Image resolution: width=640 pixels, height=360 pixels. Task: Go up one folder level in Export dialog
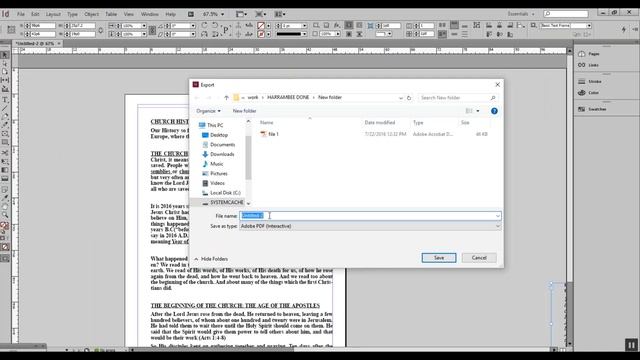(x=227, y=98)
